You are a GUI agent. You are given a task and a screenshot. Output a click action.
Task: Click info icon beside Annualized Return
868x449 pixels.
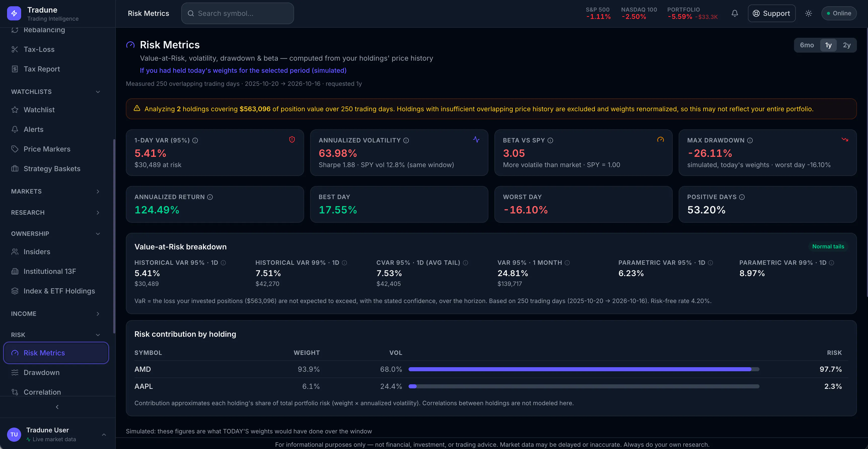point(210,197)
